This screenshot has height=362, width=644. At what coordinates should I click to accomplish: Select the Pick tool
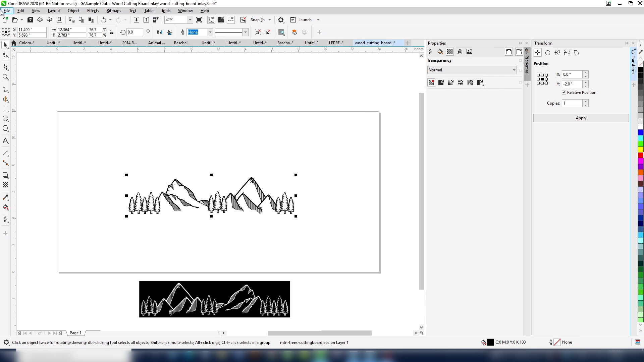[x=5, y=45]
